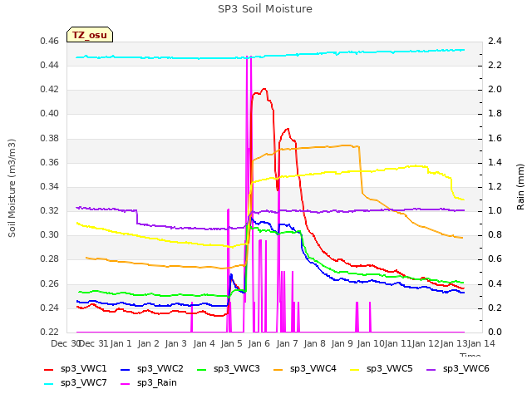
Task: Click green sp3_VWC3 legend color marker
Action: point(202,370)
